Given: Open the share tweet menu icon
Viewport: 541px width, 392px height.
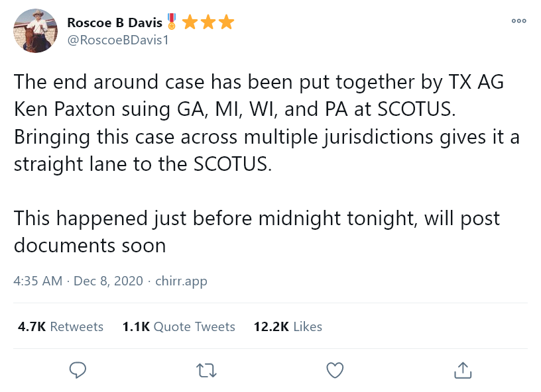Looking at the screenshot, I should tap(463, 369).
